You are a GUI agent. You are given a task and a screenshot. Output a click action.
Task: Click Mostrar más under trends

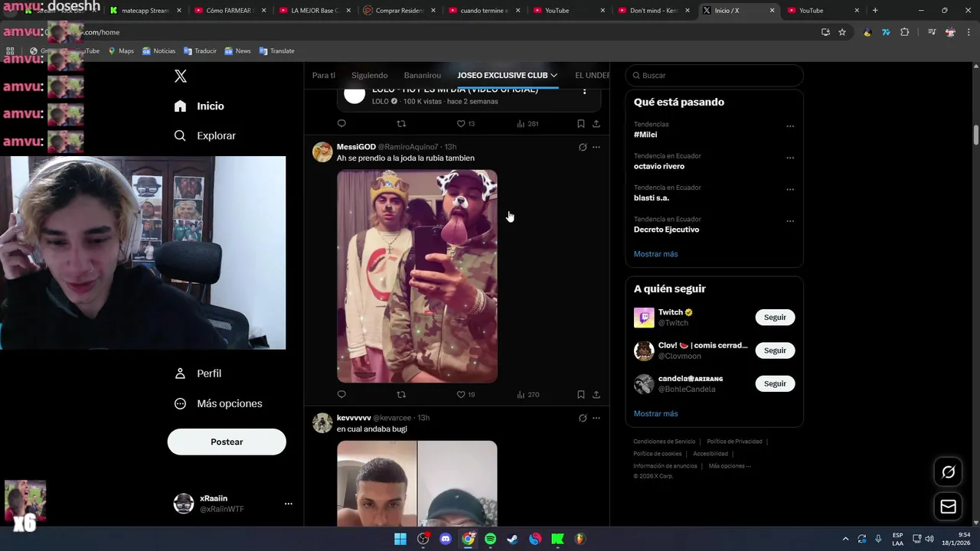[655, 254]
